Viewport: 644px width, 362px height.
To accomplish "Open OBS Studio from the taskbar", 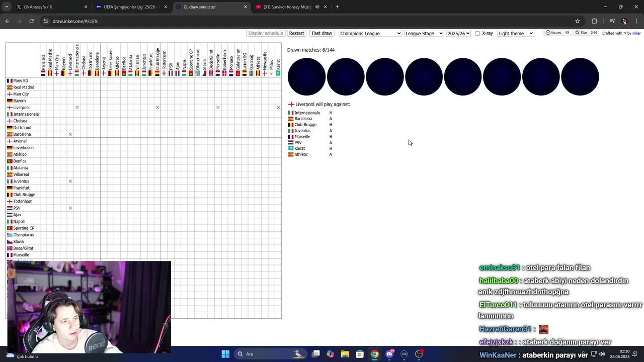I will pos(419,354).
